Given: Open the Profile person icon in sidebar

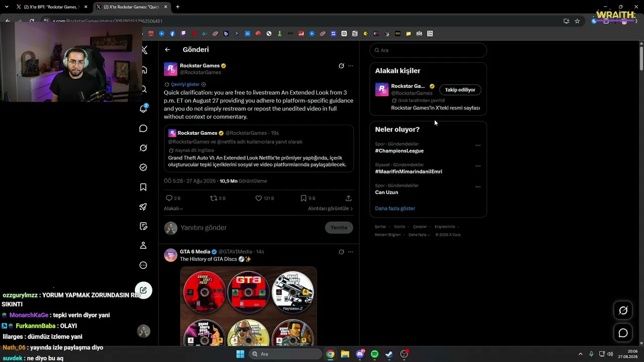Looking at the screenshot, I should pos(143,245).
